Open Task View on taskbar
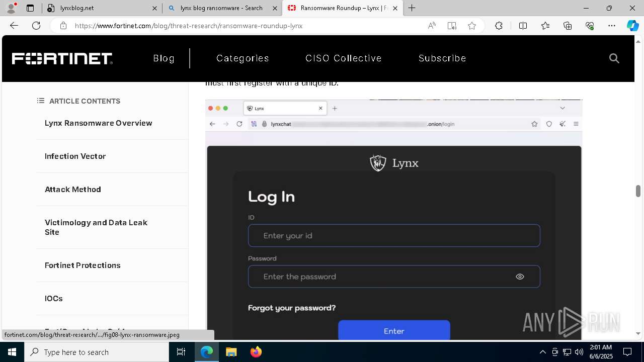 click(x=182, y=352)
